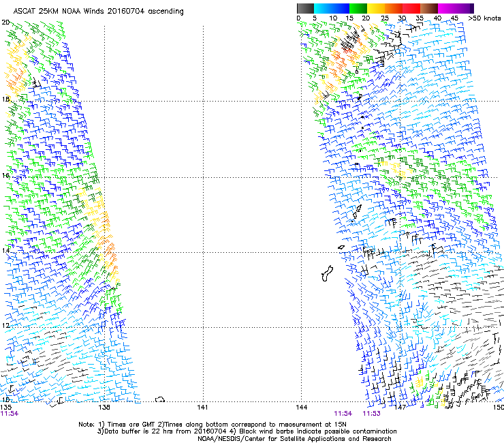Click the latitude axis label '18'
This screenshot has width=504, height=443.
pos(5,99)
